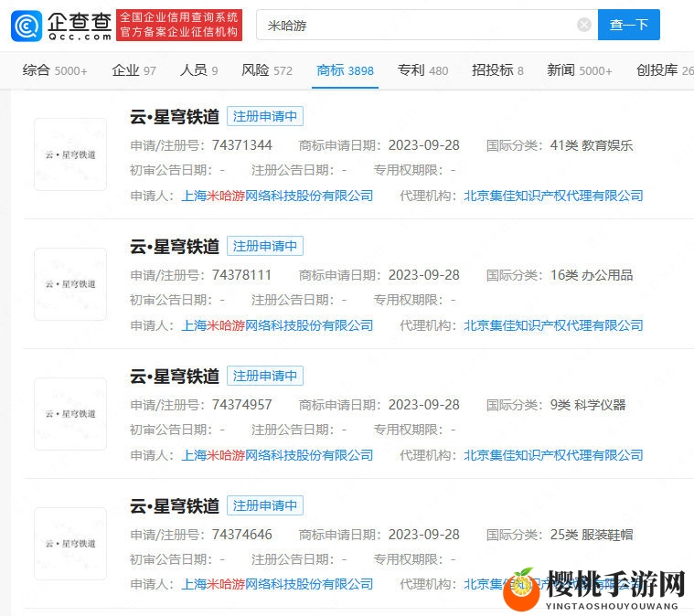Click registration number 74378111

pos(241,275)
